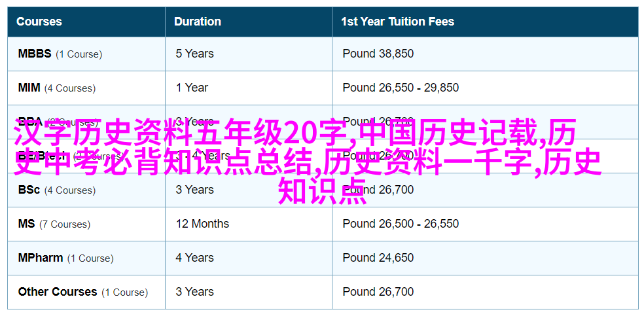The width and height of the screenshot is (644, 316).
Task: Click the Pound 38,850 fee cell
Action: 378,54
